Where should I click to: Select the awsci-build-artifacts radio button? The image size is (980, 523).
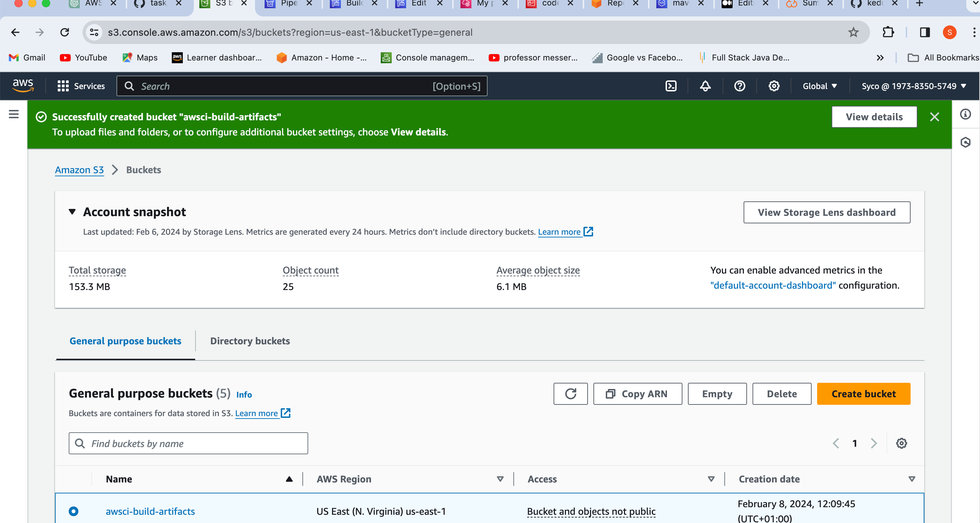tap(74, 511)
